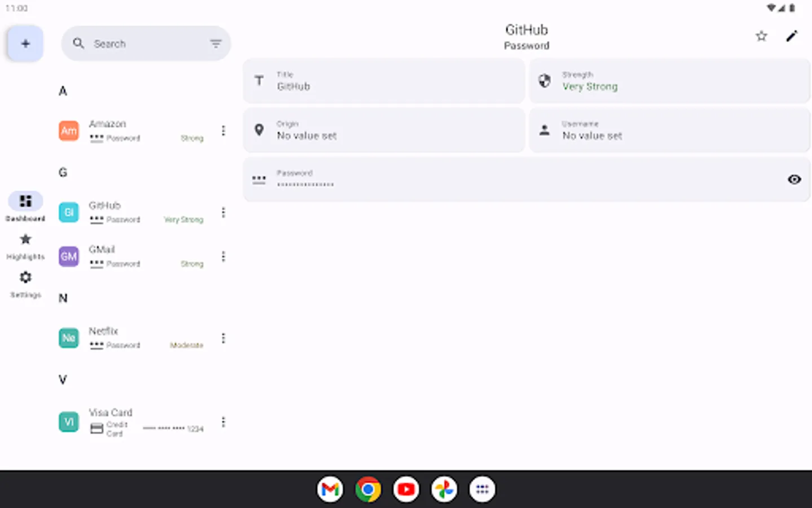Screen dimensions: 812x508
Task: Open the Visa Card entry
Action: coord(144,422)
